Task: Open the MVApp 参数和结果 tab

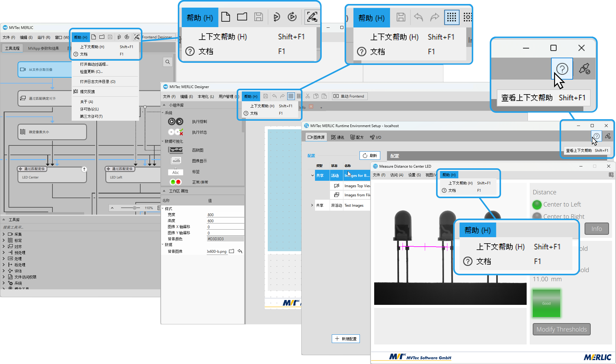Action: point(43,48)
